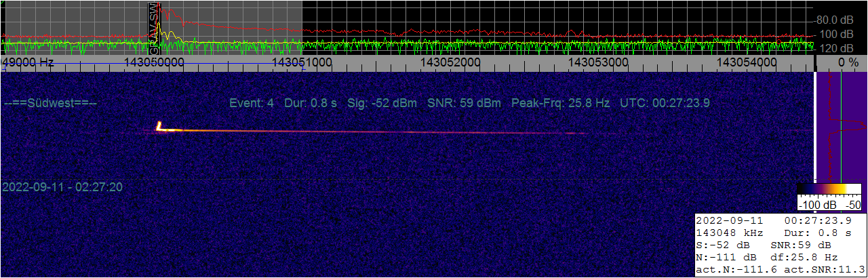The height and width of the screenshot is (278, 868).
Task: Click the 2022-09-11 date in info box
Action: (x=730, y=220)
